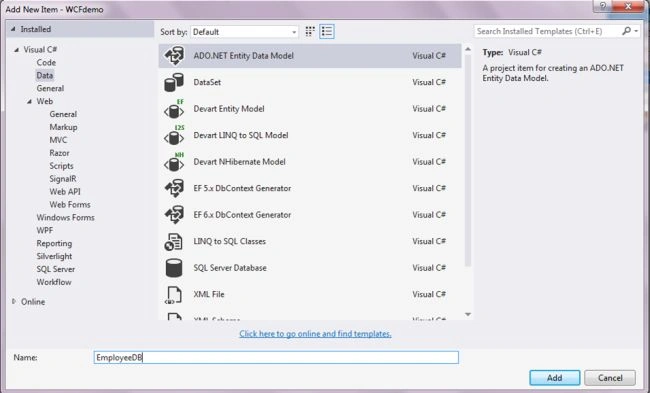Select General under Visual C#
Screen dimensions: 650x393
coord(50,88)
